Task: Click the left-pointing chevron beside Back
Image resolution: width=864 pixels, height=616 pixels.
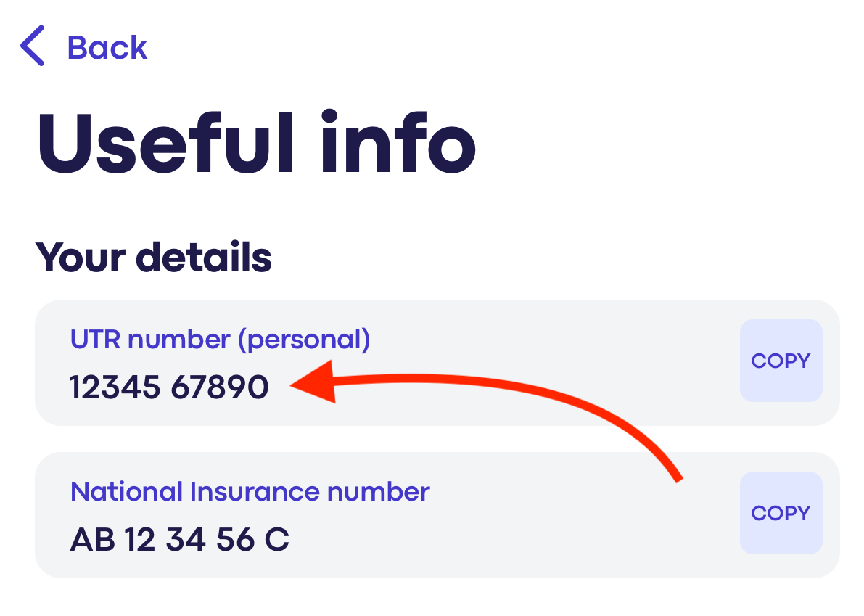Action: click(32, 46)
